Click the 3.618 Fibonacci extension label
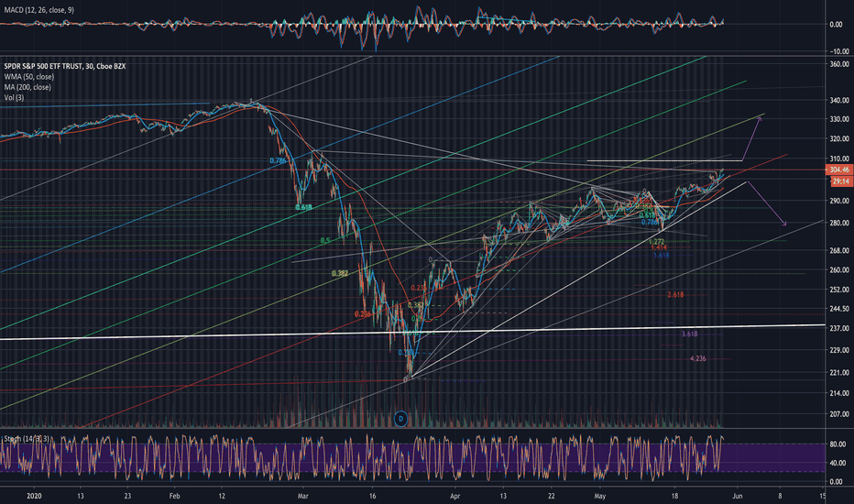This screenshot has width=854, height=504. pos(689,334)
